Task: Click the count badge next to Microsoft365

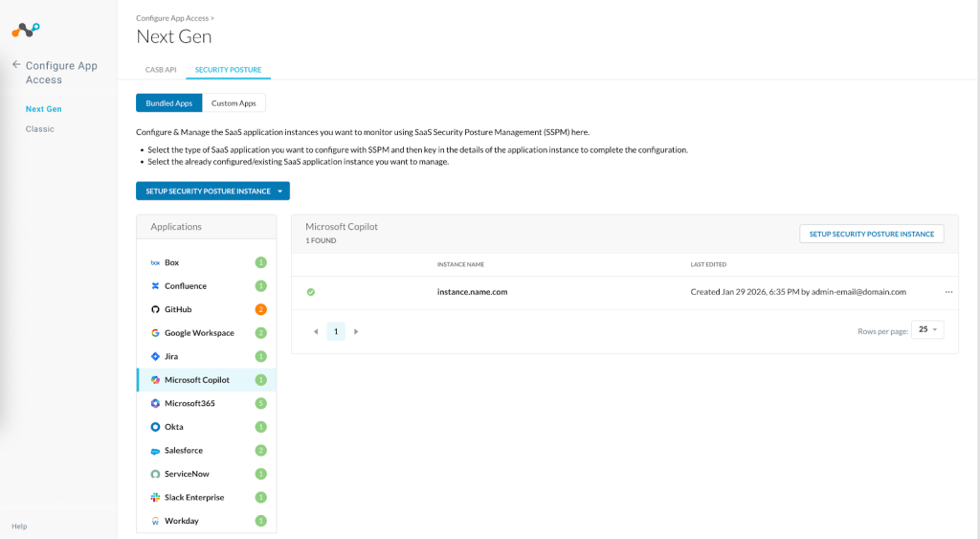Action: [260, 403]
